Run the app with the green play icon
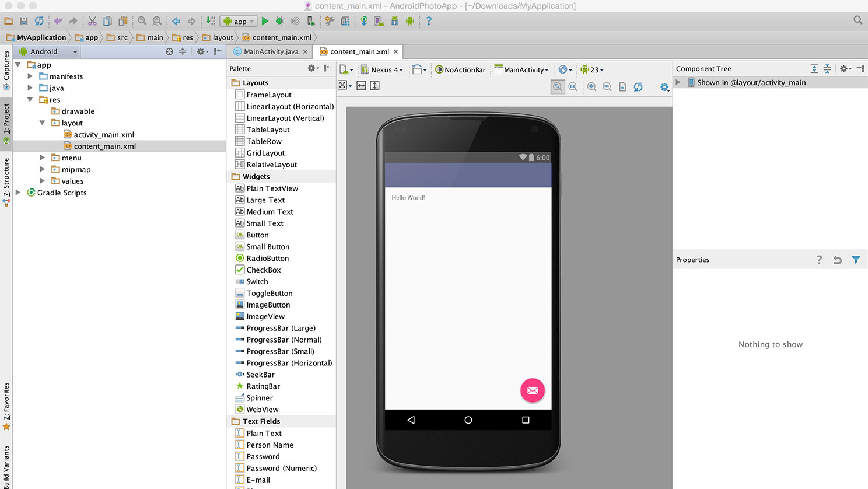868x489 pixels. [265, 21]
